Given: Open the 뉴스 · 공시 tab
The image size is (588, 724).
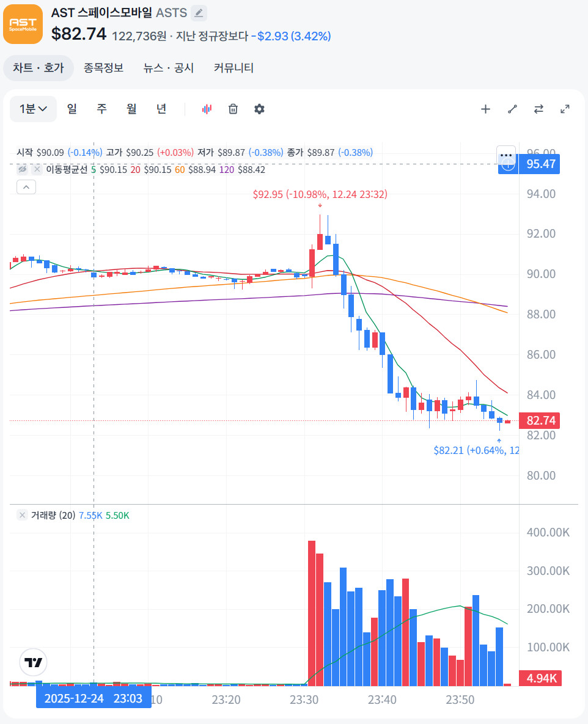Looking at the screenshot, I should [169, 68].
